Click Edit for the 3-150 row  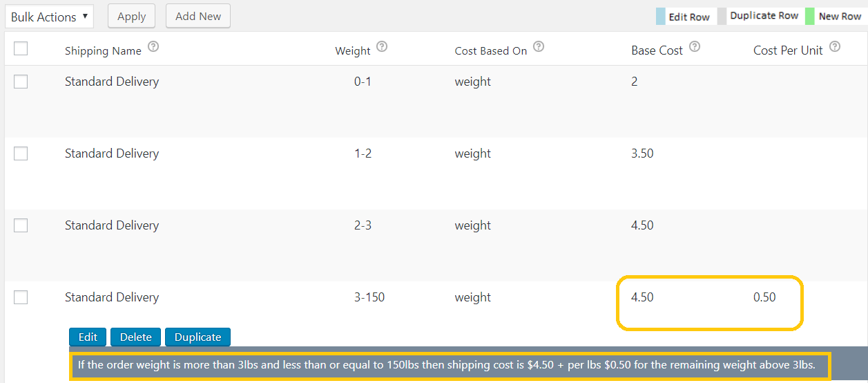tap(88, 337)
